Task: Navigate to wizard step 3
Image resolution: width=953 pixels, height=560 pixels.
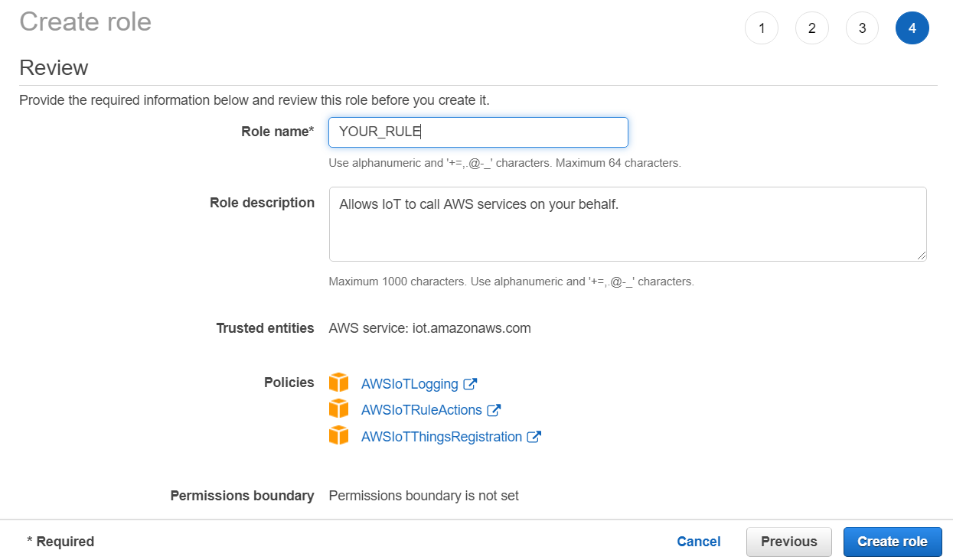Action: coord(862,28)
